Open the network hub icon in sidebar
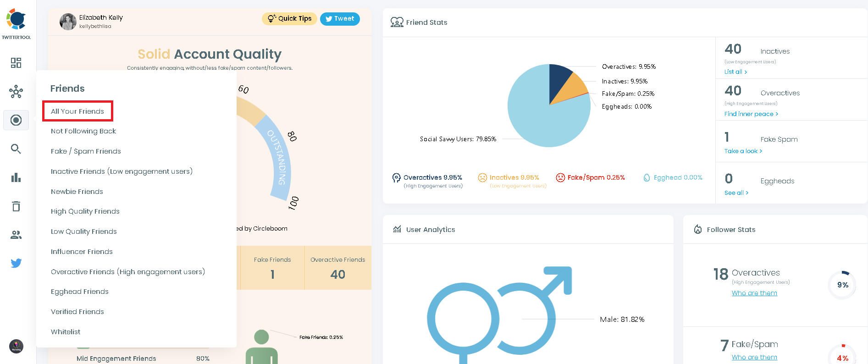This screenshot has height=364, width=868. click(x=16, y=92)
